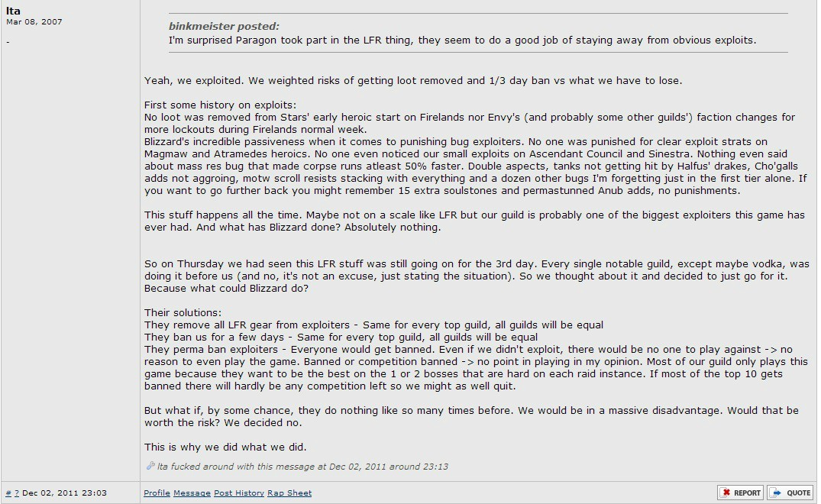Click the Mar 08, 2007 registration date

34,22
